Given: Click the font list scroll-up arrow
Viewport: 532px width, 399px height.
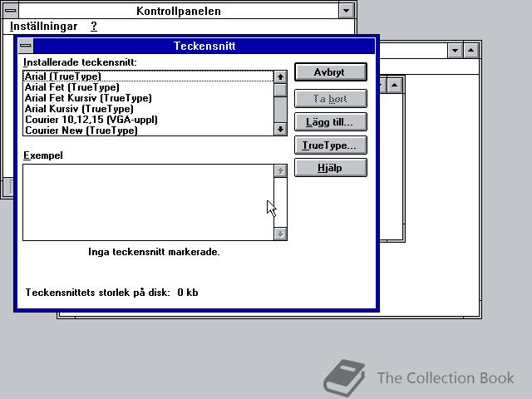Looking at the screenshot, I should pyautogui.click(x=280, y=77).
